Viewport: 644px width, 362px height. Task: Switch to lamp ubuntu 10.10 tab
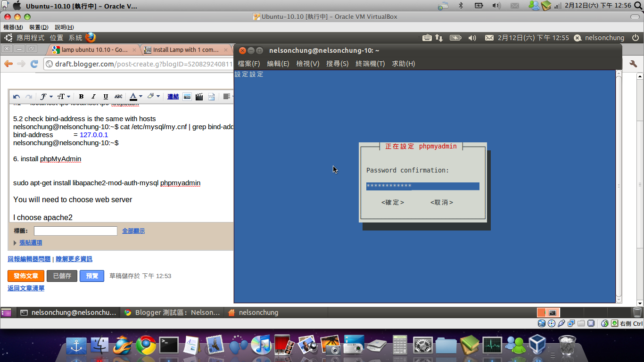pyautogui.click(x=93, y=49)
